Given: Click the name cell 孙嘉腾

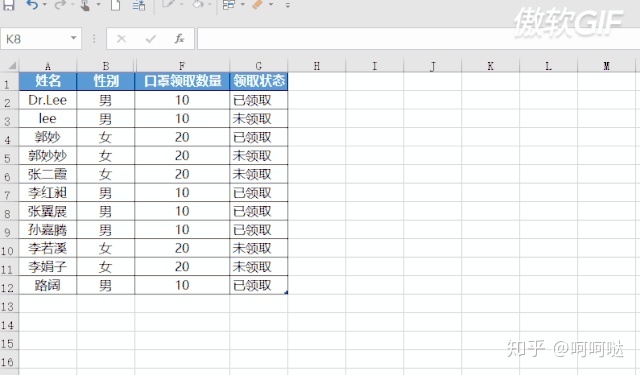Looking at the screenshot, I should [x=48, y=230].
